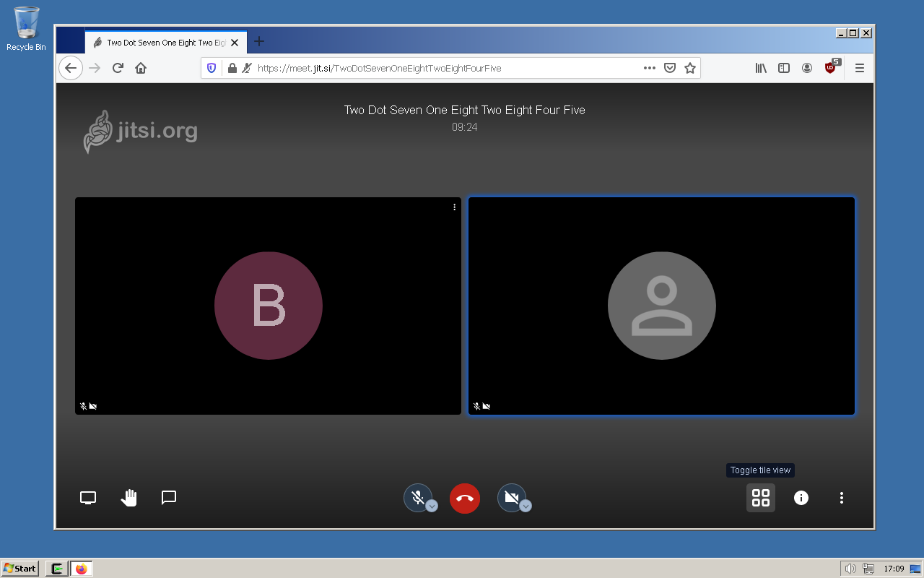Bookmark this page with the star icon
The height and width of the screenshot is (578, 924).
[690, 68]
